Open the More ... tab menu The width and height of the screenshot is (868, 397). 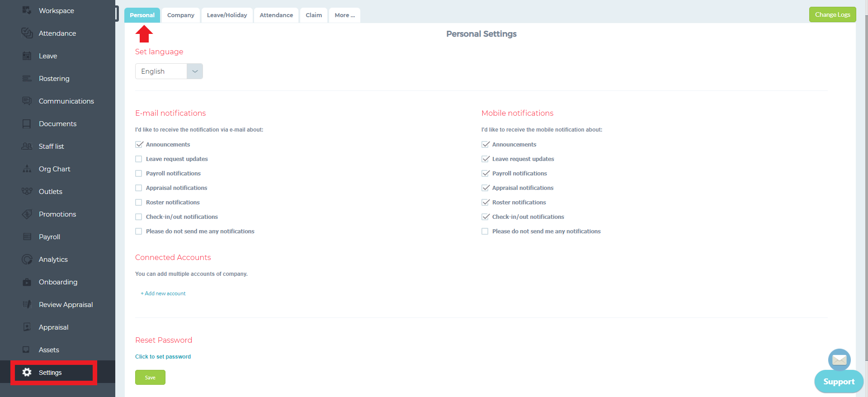344,15
